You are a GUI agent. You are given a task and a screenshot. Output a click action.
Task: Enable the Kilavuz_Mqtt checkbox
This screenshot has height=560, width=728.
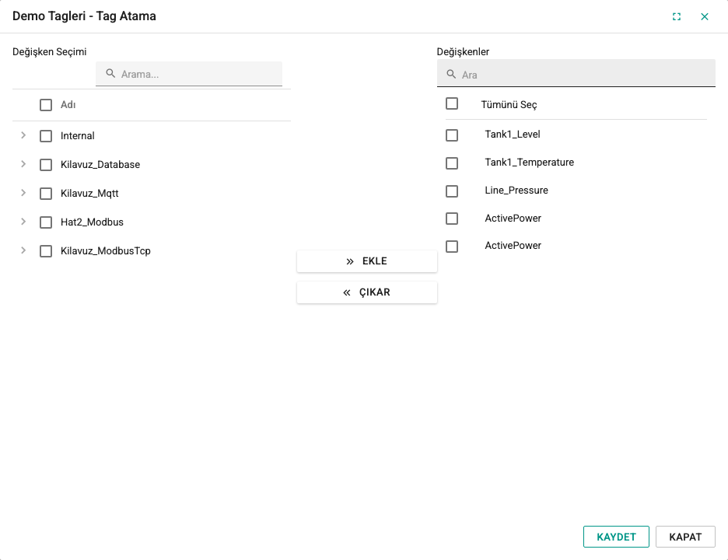pos(46,194)
